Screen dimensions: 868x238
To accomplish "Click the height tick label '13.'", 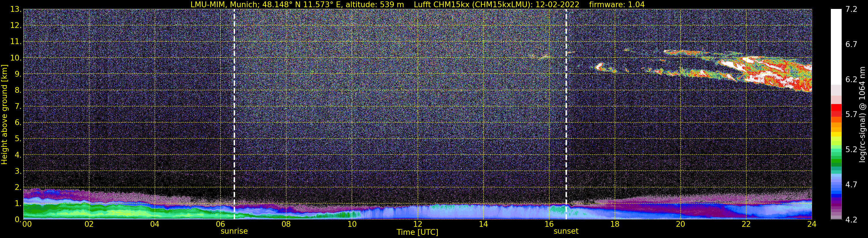I will (x=16, y=9).
